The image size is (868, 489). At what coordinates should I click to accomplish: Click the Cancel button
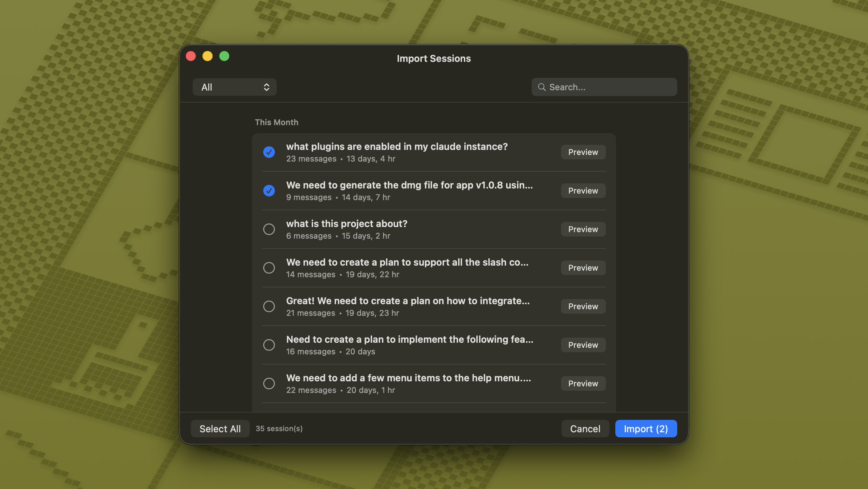click(585, 428)
